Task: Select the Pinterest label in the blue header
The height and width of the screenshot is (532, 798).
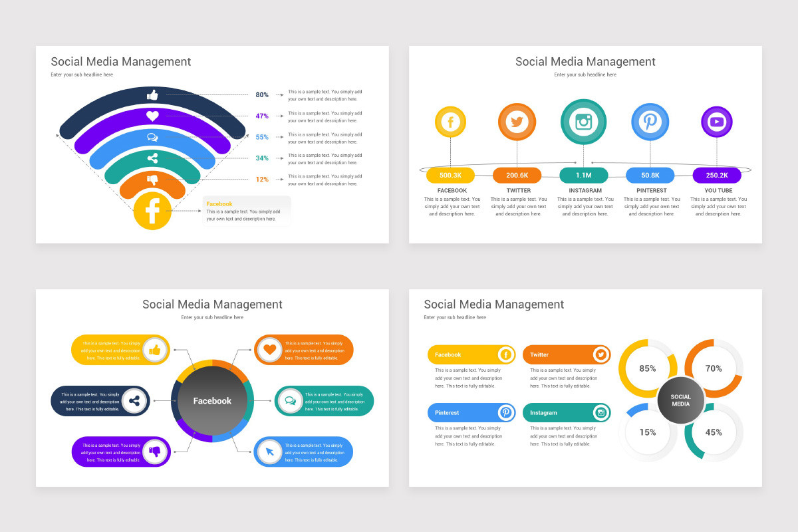Action: pyautogui.click(x=447, y=413)
